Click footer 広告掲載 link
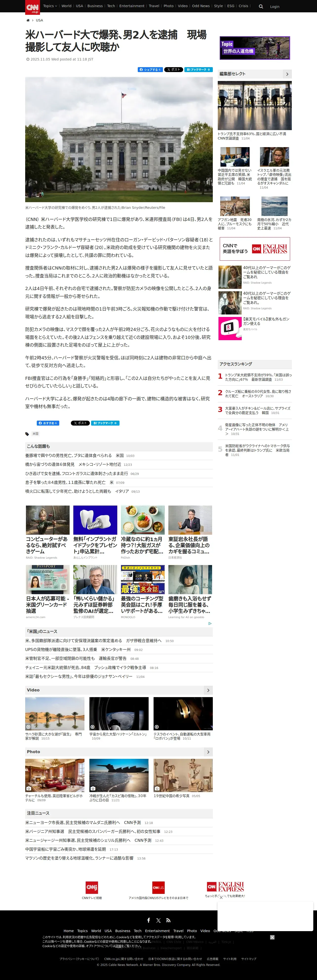 pyautogui.click(x=212, y=959)
